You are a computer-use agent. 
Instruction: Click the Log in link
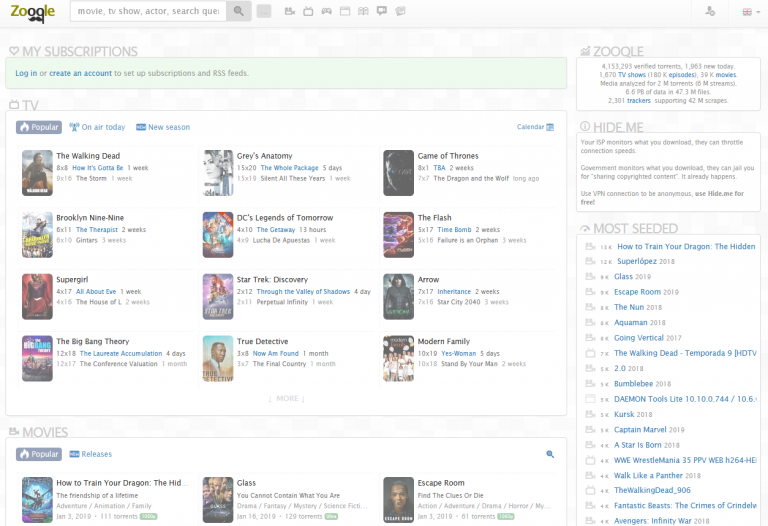click(26, 73)
